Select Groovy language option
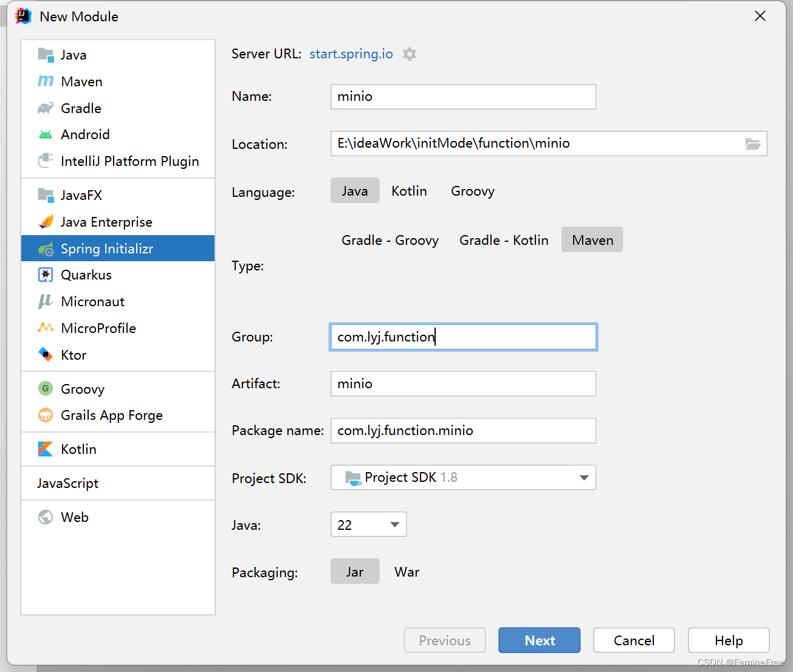This screenshot has height=672, width=793. pos(473,191)
